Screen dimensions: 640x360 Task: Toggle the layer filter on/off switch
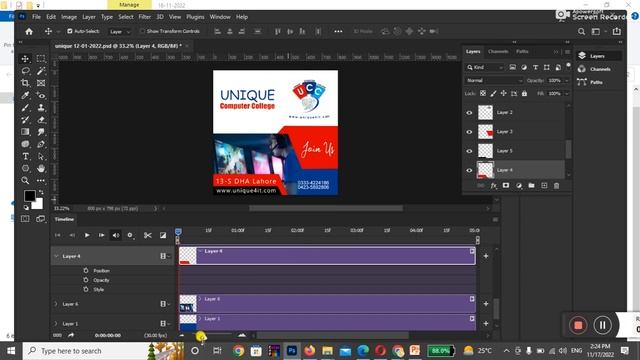click(x=569, y=66)
